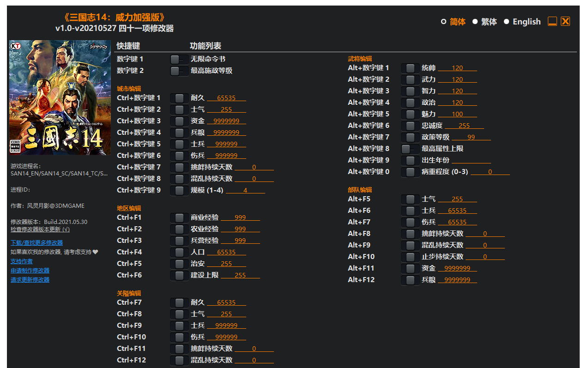Click 地区编辑 section heading
Image resolution: width=588 pixels, height=368 pixels.
pyautogui.click(x=129, y=208)
